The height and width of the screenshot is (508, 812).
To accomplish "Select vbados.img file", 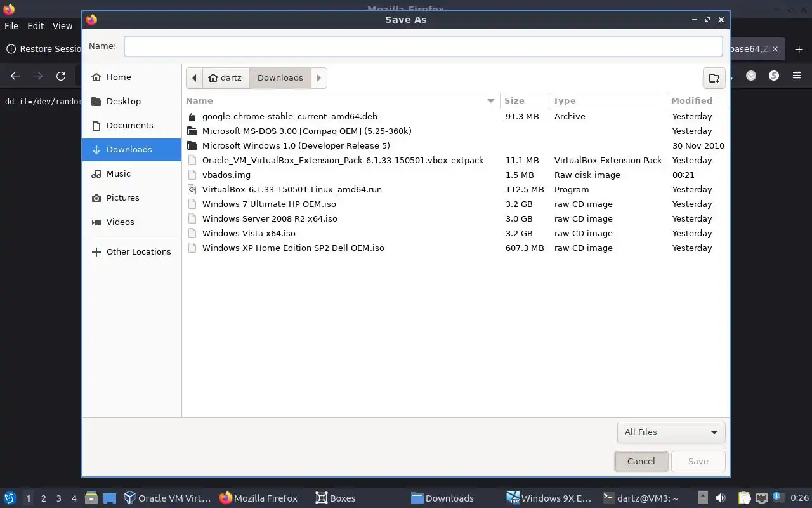I will [x=455, y=175].
